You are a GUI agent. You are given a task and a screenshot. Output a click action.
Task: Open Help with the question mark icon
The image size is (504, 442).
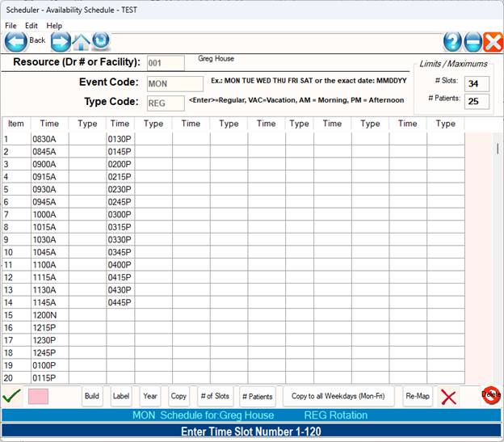pos(453,43)
